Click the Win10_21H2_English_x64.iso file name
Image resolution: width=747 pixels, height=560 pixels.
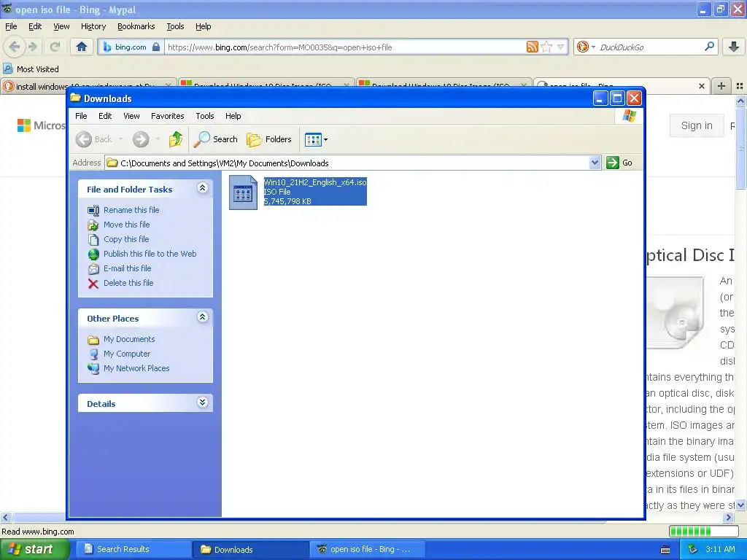(315, 182)
